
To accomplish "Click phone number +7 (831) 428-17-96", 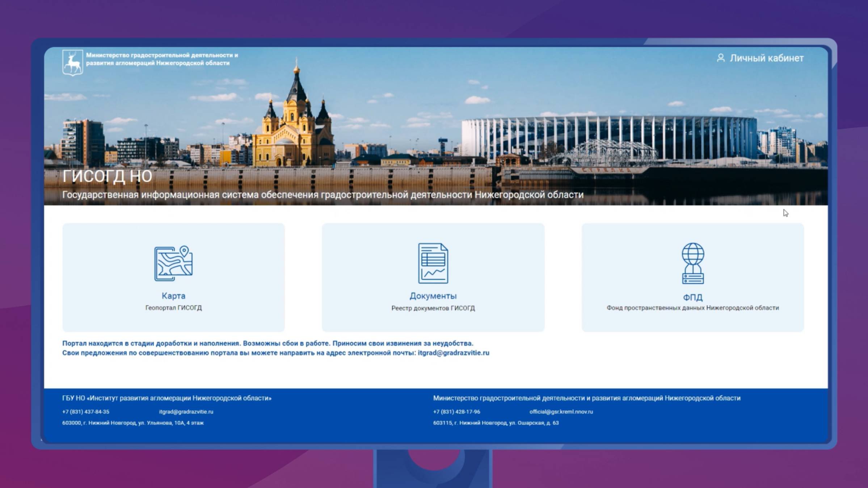I will 456,412.
